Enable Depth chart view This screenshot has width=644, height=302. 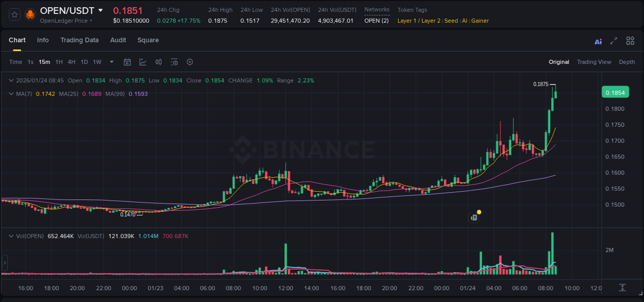tap(626, 62)
